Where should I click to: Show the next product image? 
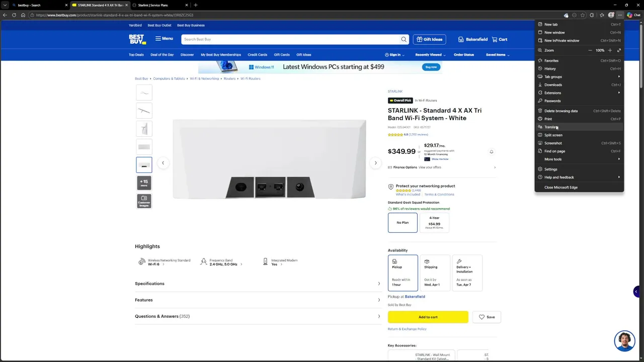(x=375, y=163)
